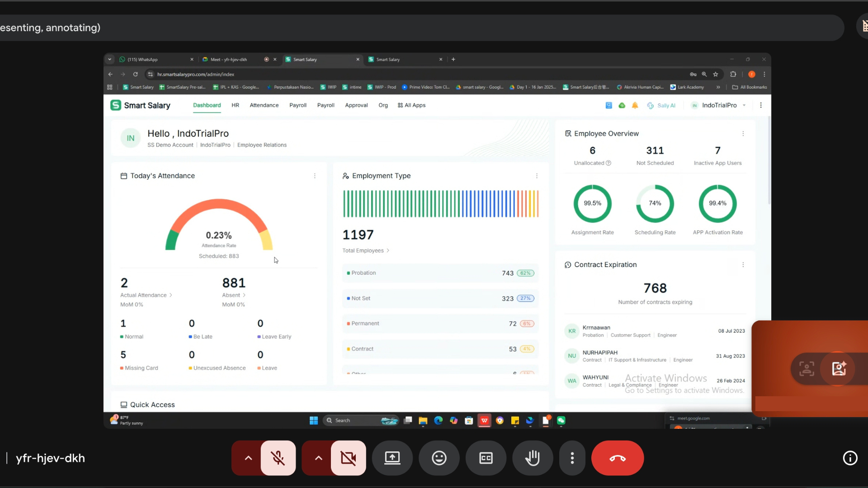This screenshot has height=488, width=868.
Task: Open more options three-dot button
Action: (x=572, y=458)
